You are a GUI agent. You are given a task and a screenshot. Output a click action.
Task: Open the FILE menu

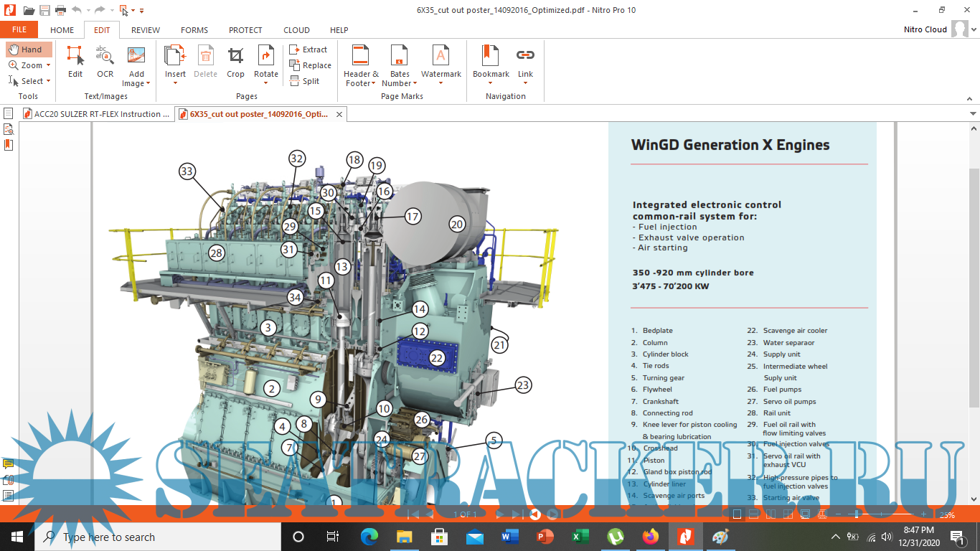click(19, 30)
